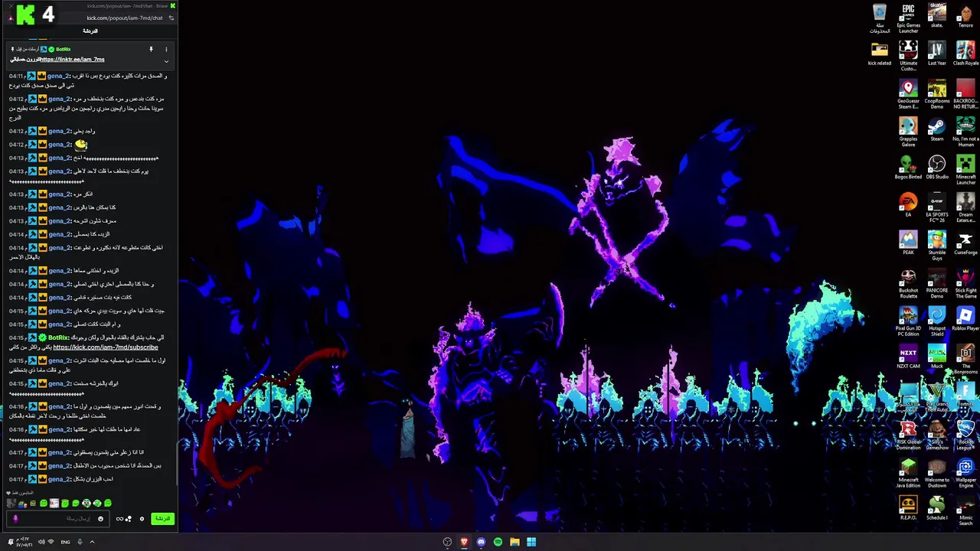Screen dimensions: 980x551
Task: Open microphone indicator in system tray
Action: (x=80, y=542)
